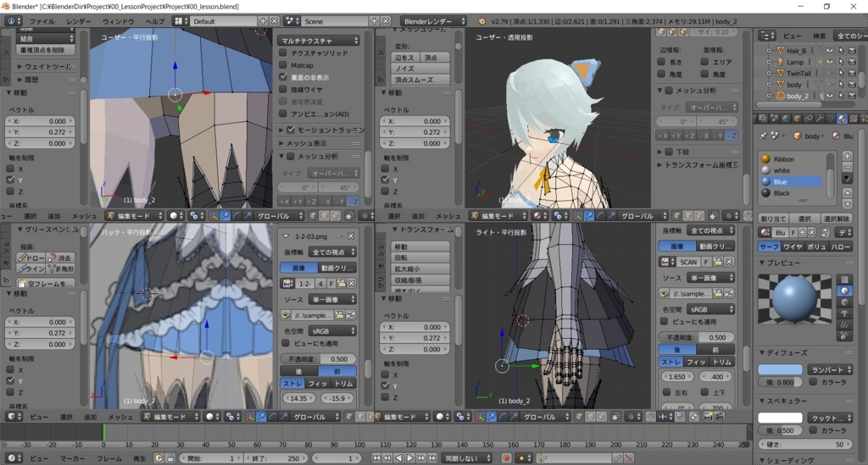Open the ウィンドウ menu
868x465 pixels.
point(118,21)
